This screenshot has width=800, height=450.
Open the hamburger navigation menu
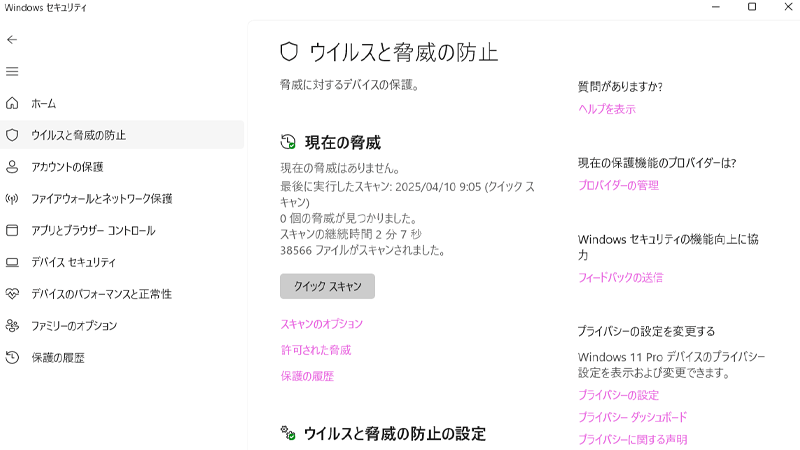coord(12,71)
